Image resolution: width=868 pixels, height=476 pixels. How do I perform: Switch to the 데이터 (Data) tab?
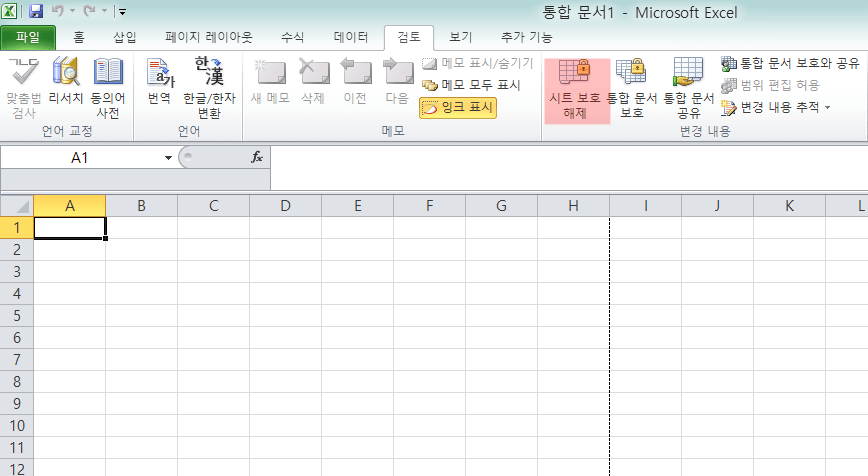350,38
